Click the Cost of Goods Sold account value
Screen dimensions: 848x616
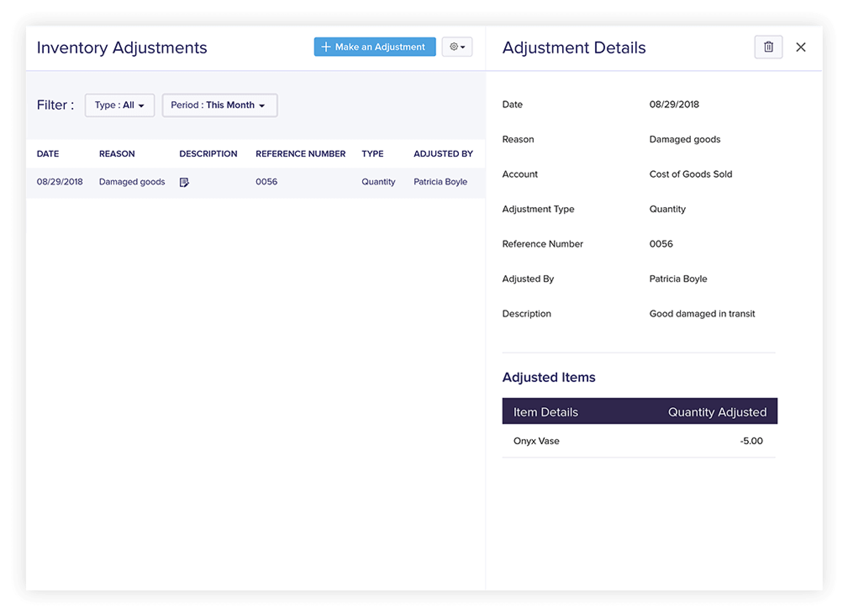tap(691, 174)
